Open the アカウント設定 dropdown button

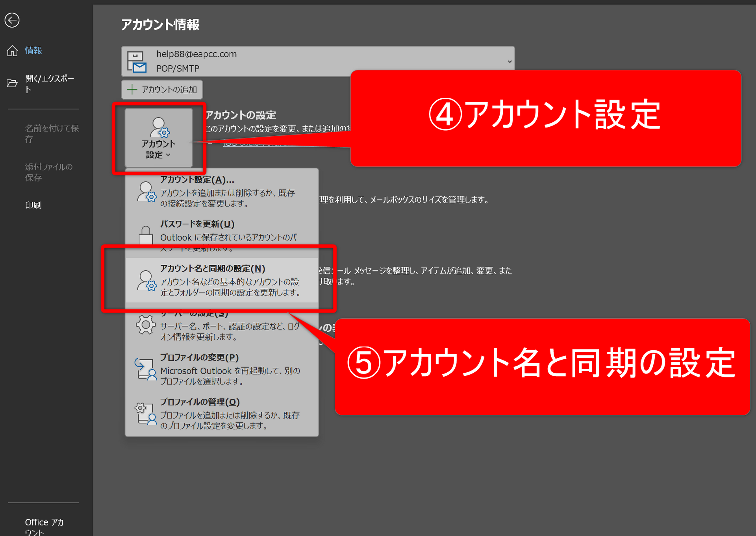click(159, 138)
